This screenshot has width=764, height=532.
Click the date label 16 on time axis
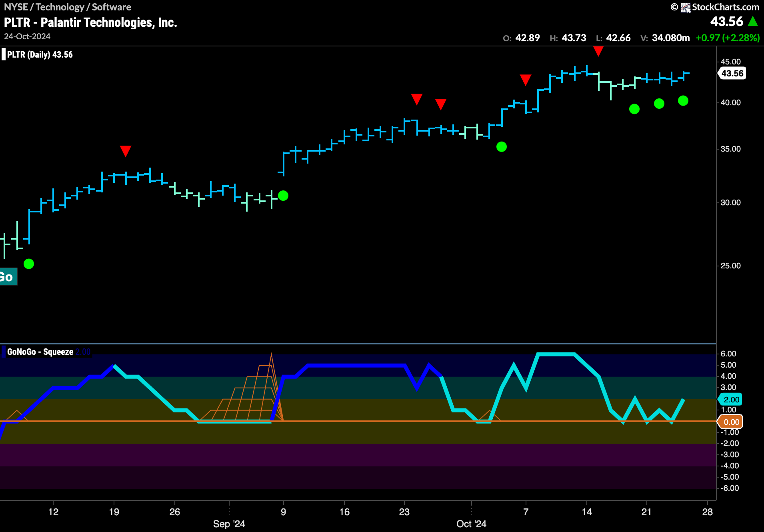tap(344, 512)
